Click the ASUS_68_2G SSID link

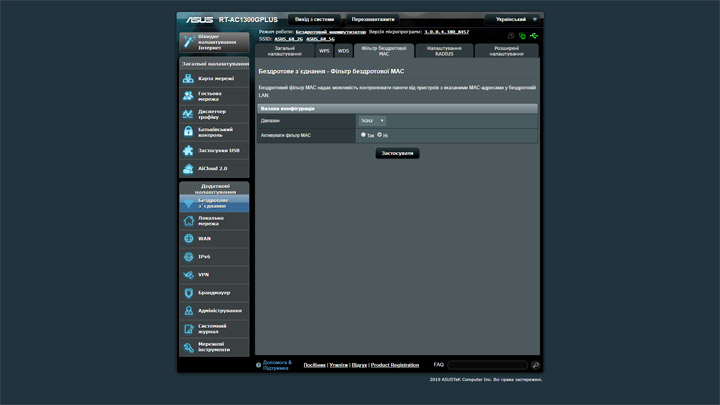pos(288,39)
